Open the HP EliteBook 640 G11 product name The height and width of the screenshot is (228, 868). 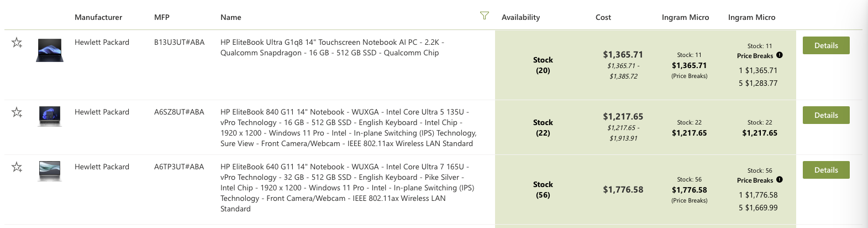point(348,188)
